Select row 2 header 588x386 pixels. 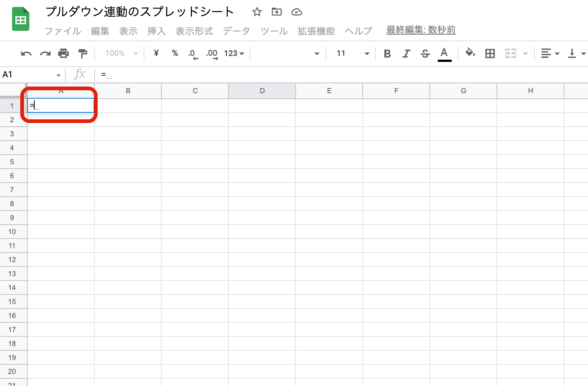point(13,120)
